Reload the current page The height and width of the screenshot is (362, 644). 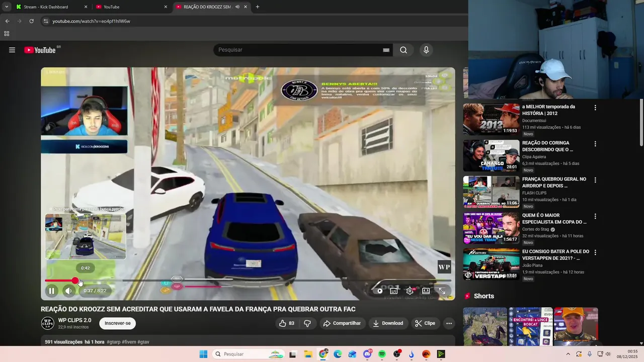[x=31, y=21]
